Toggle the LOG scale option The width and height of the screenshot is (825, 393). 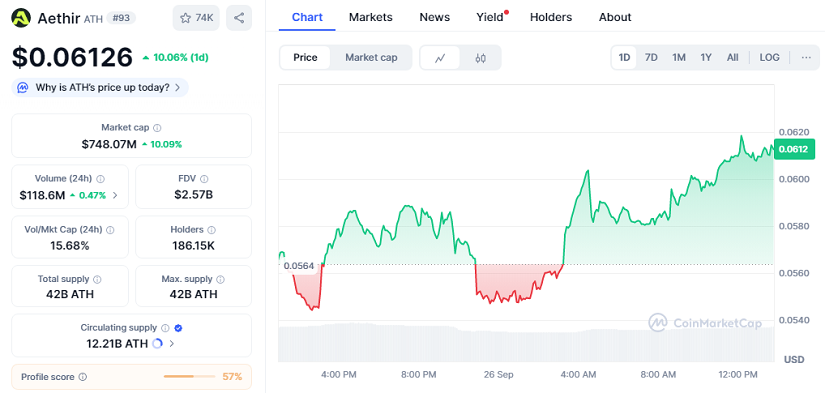(x=769, y=57)
